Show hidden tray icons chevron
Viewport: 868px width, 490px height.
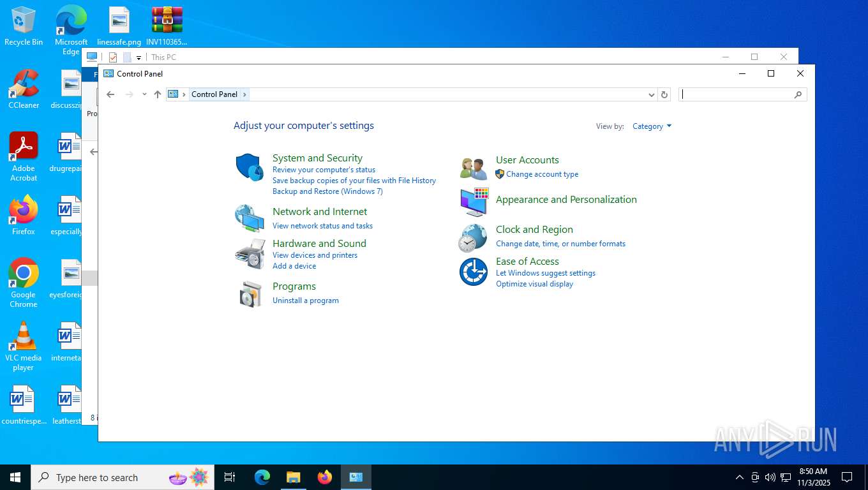click(740, 477)
